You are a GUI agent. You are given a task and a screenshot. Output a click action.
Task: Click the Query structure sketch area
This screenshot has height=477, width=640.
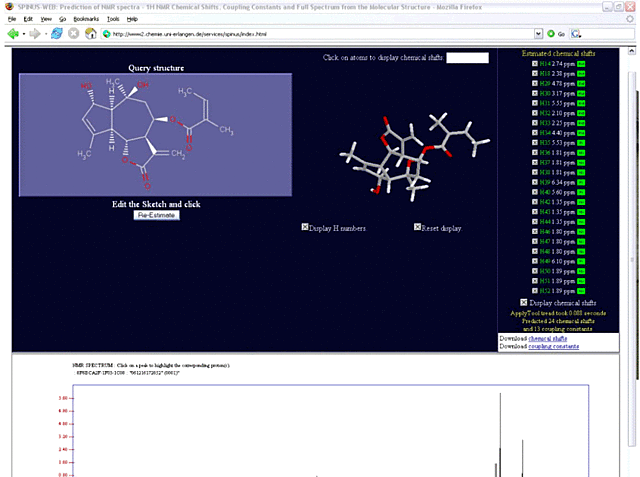click(156, 135)
